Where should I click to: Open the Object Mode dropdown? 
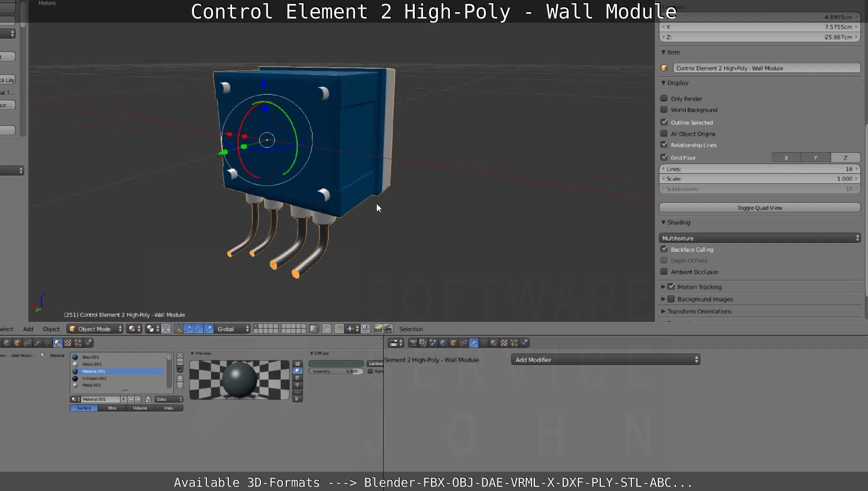95,329
